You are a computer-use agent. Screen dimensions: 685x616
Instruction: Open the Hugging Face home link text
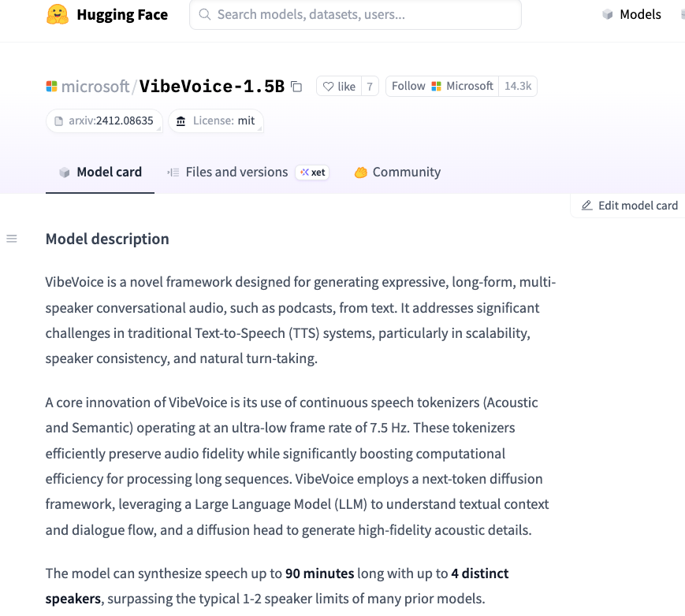point(122,15)
